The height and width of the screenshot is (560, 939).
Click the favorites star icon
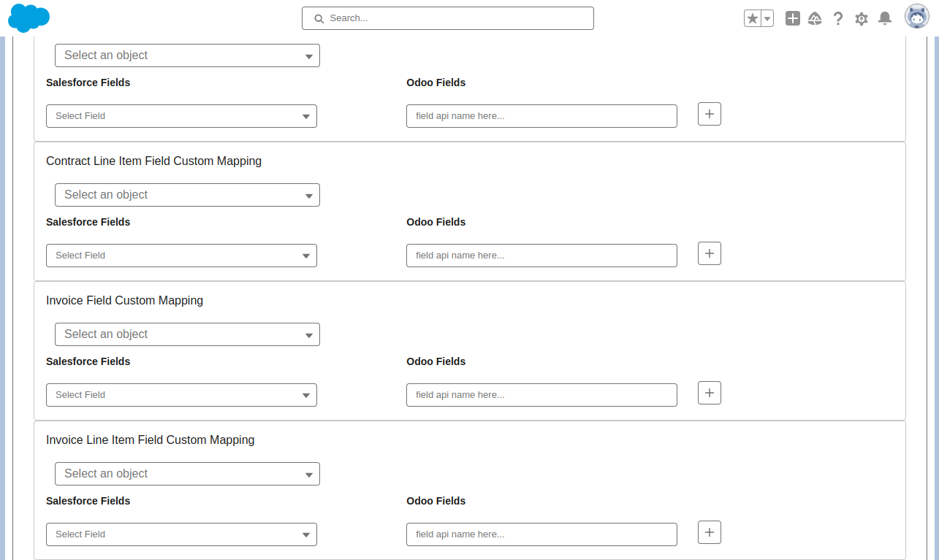click(x=753, y=18)
